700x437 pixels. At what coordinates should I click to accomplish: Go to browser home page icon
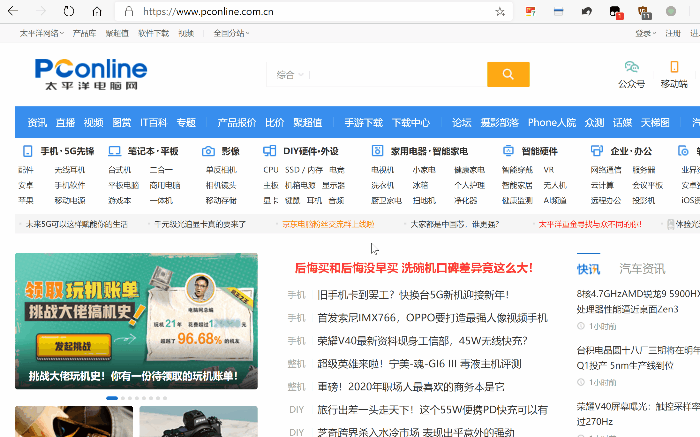pyautogui.click(x=97, y=11)
